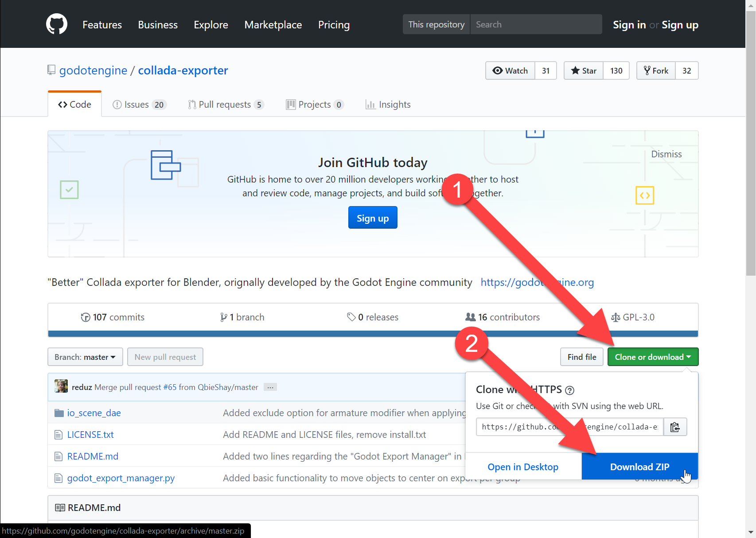The image size is (756, 538).
Task: Open the godotengine.org website link
Action: pyautogui.click(x=537, y=282)
